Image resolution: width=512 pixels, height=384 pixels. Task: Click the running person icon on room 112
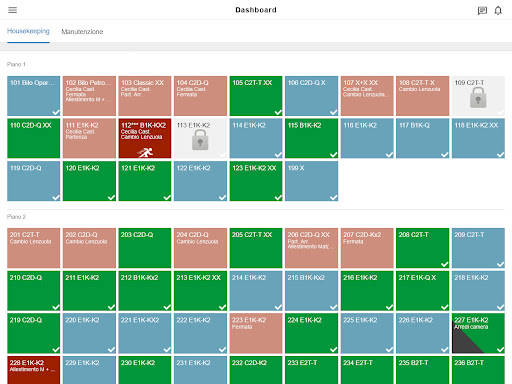click(x=145, y=153)
